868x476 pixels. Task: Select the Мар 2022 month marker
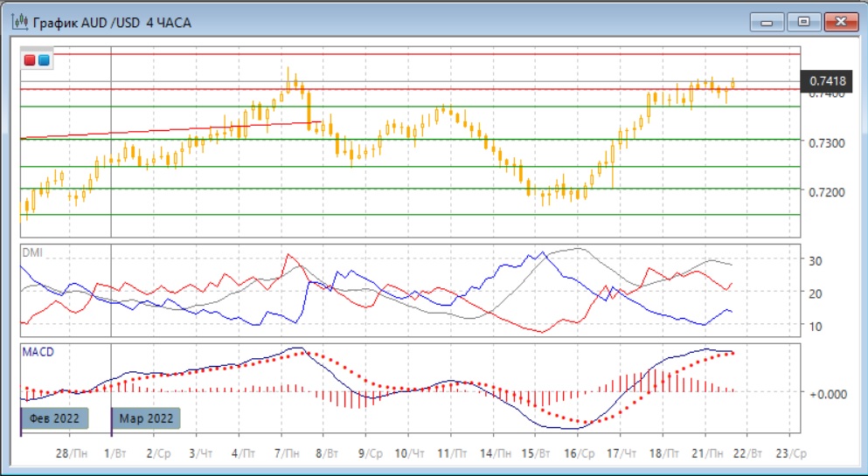pos(145,418)
